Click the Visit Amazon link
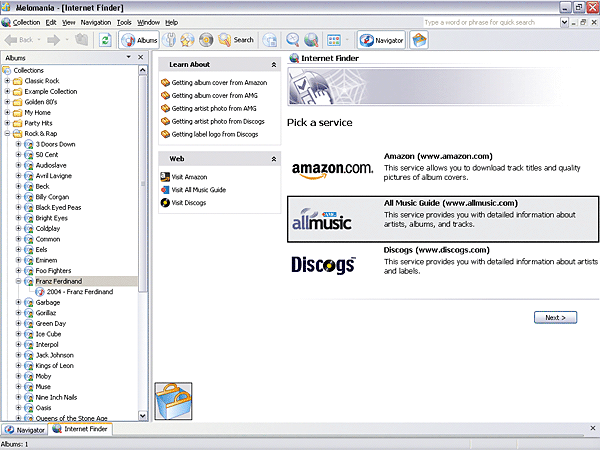 tap(189, 177)
